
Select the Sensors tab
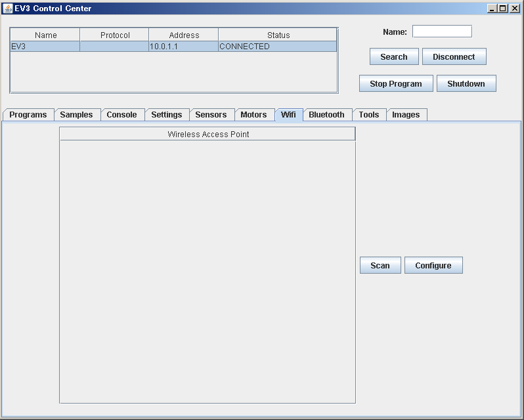click(211, 114)
